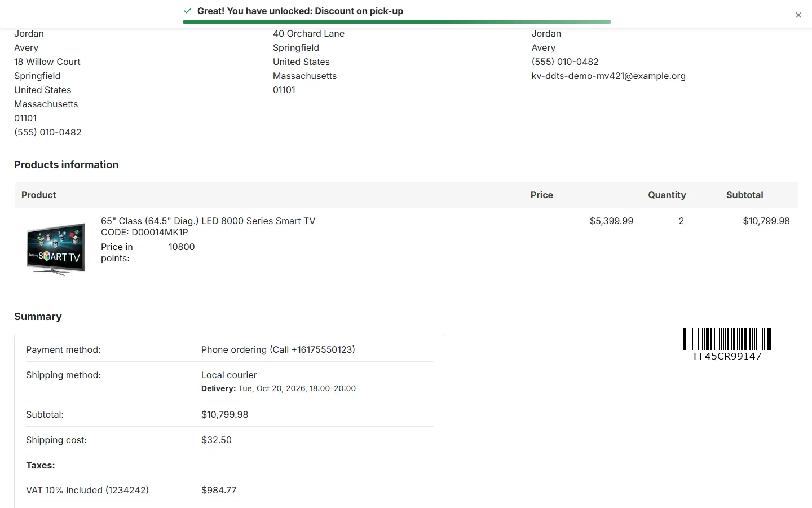The width and height of the screenshot is (812, 508).
Task: Select the shipping cost $32.50
Action: point(217,440)
